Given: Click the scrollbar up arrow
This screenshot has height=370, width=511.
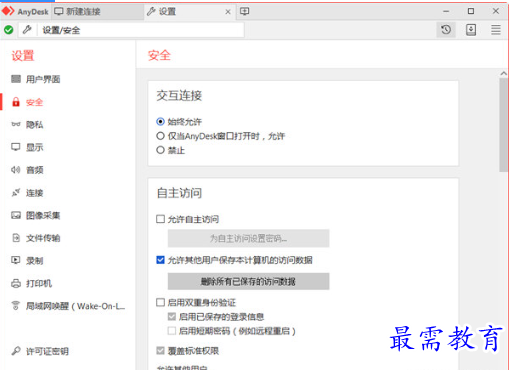Looking at the screenshot, I should (x=504, y=73).
